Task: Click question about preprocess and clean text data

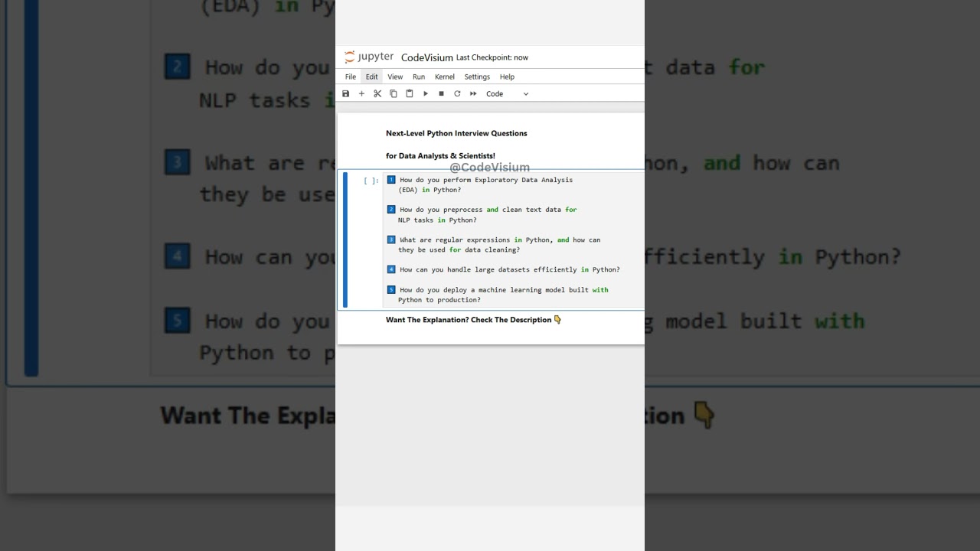Action: (488, 214)
